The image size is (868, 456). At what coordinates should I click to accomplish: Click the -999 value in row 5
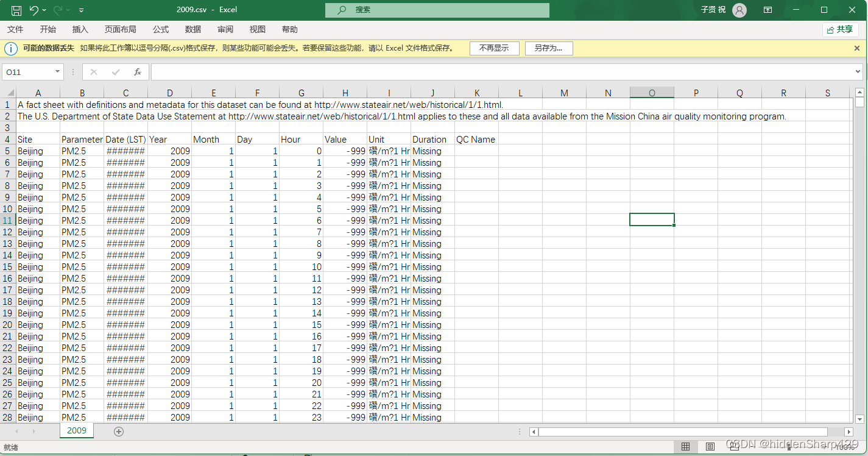point(345,151)
